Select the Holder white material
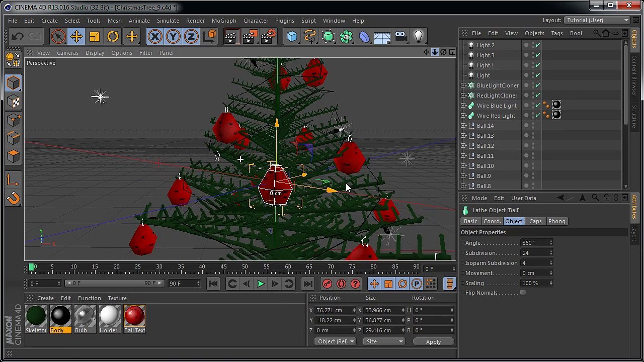This screenshot has height=362, width=644. pos(109,319)
